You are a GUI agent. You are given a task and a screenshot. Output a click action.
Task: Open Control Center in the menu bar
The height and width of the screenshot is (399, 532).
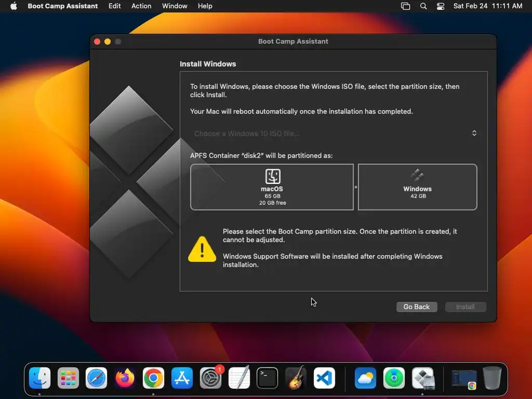[x=441, y=6]
